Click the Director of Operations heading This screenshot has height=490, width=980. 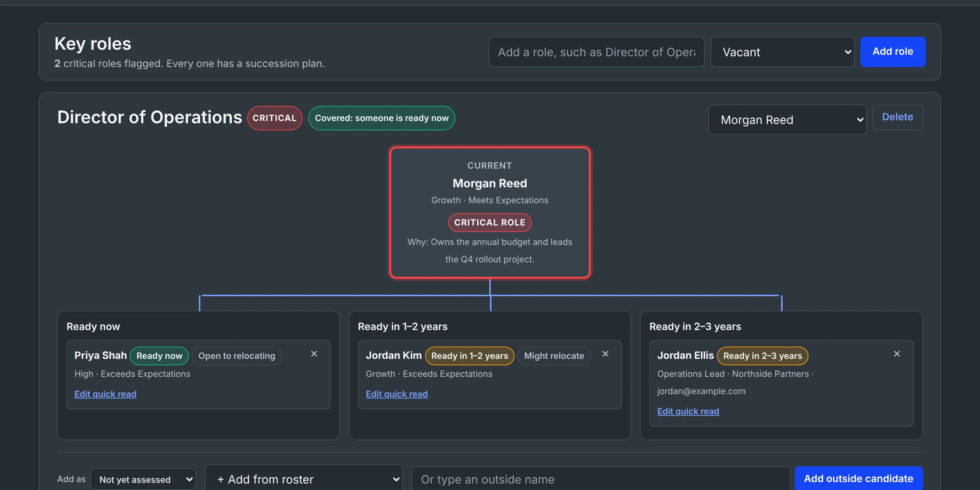(150, 117)
